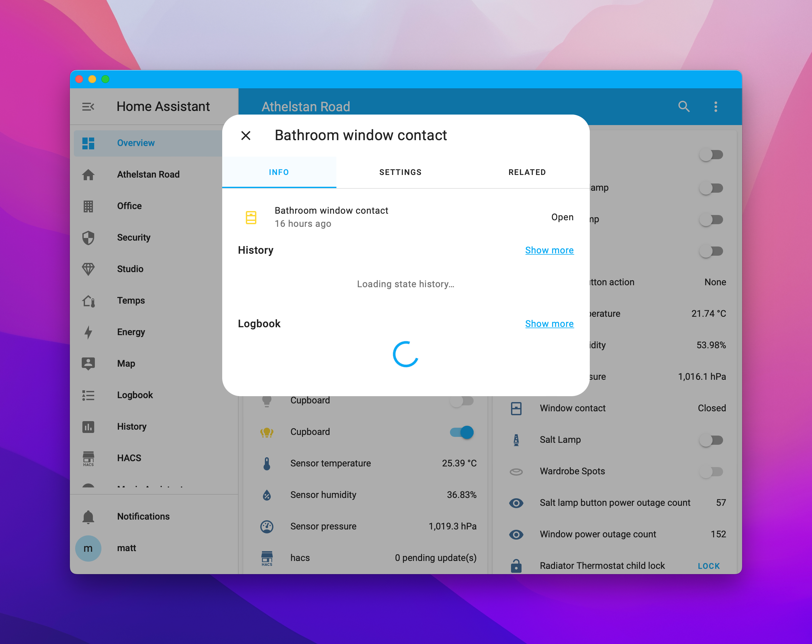This screenshot has height=644, width=812.
Task: Click the Notifications bell icon
Action: coord(88,516)
